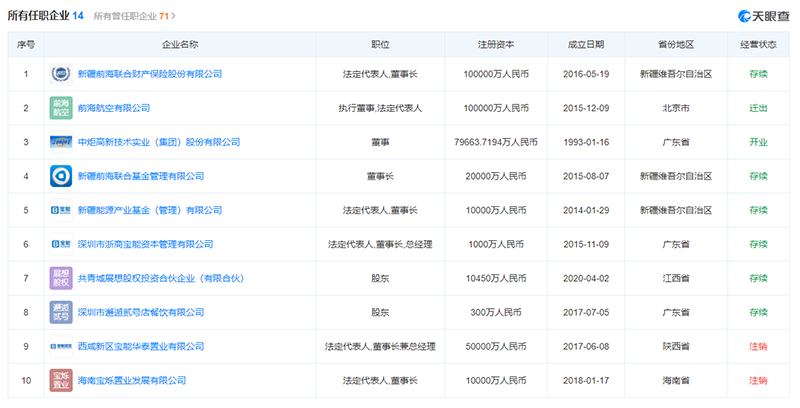Click logo beside 西咸新区宝能华泰置业有限公司
800x408 pixels.
[61, 346]
